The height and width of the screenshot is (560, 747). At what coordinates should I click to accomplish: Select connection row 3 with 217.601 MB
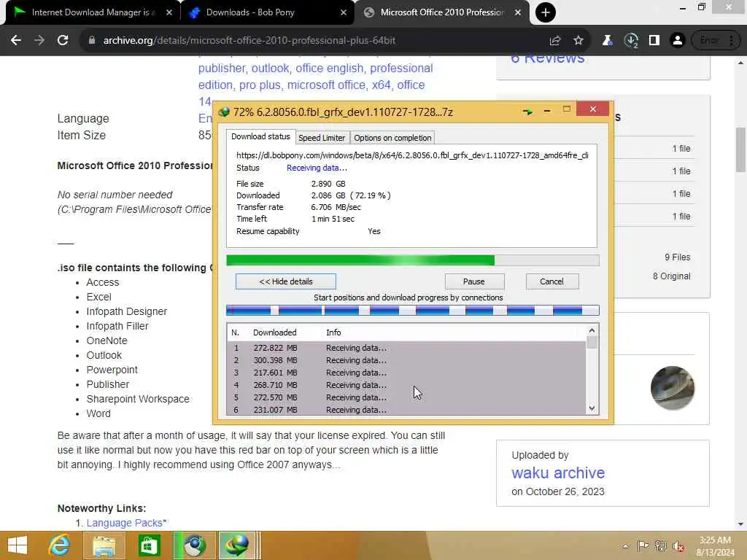point(406,373)
